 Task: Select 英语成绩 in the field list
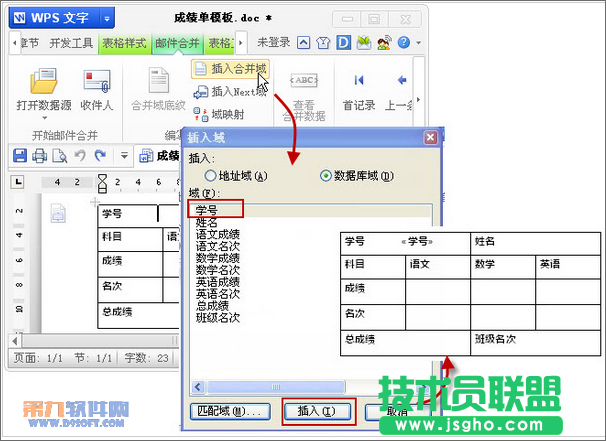pyautogui.click(x=218, y=282)
